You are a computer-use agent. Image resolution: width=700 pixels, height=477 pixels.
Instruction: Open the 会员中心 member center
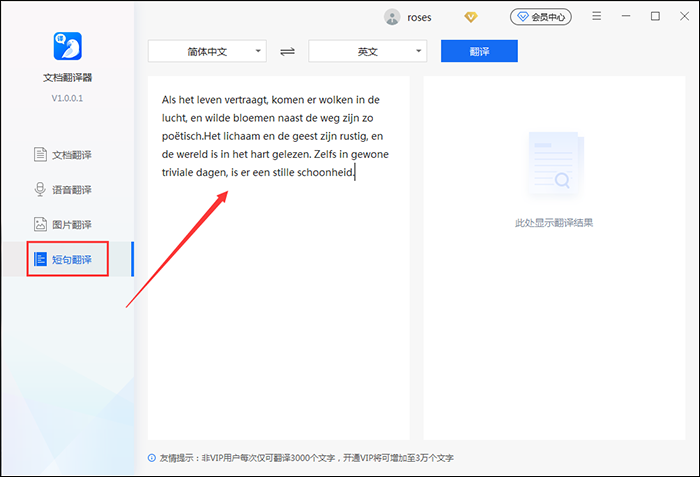point(541,17)
